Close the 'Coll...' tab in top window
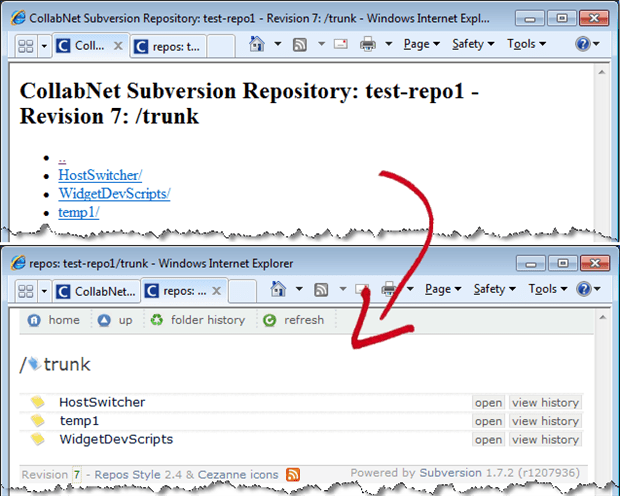The image size is (620, 496). (x=118, y=46)
